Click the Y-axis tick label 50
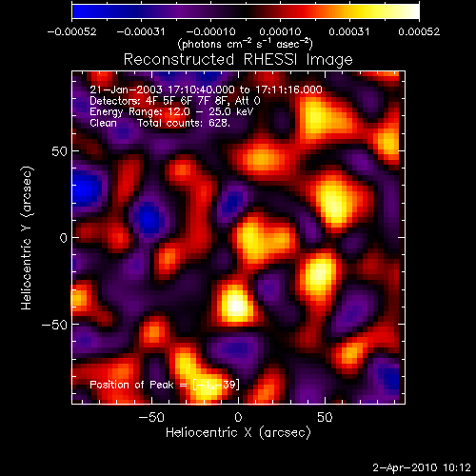The height and width of the screenshot is (476, 476). pos(59,151)
